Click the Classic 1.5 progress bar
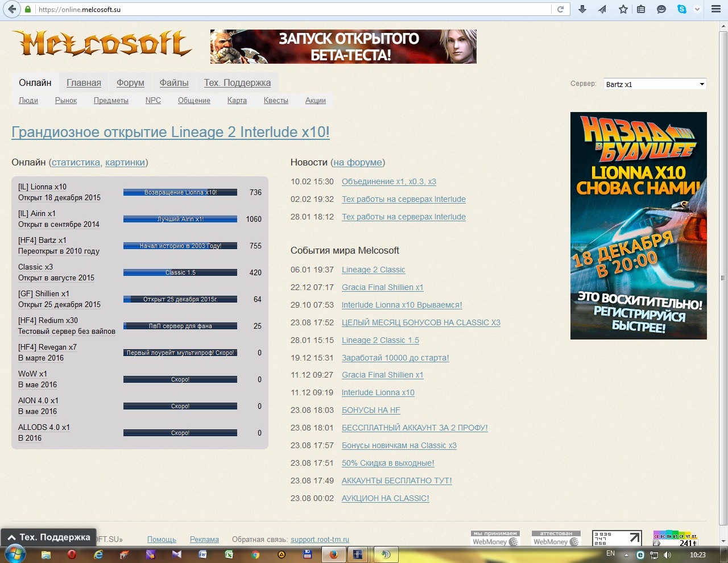 pos(180,272)
